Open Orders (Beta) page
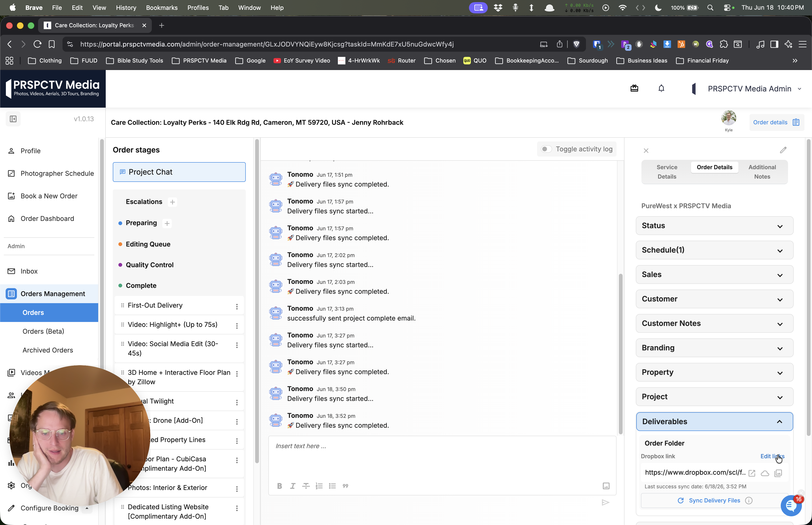812x525 pixels. pyautogui.click(x=43, y=331)
